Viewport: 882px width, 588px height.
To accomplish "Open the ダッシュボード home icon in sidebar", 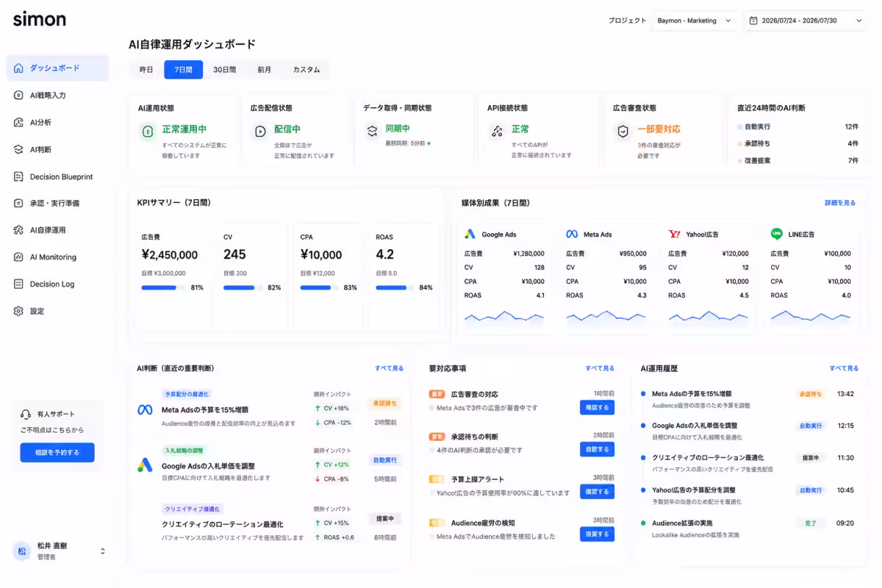I will (x=18, y=68).
